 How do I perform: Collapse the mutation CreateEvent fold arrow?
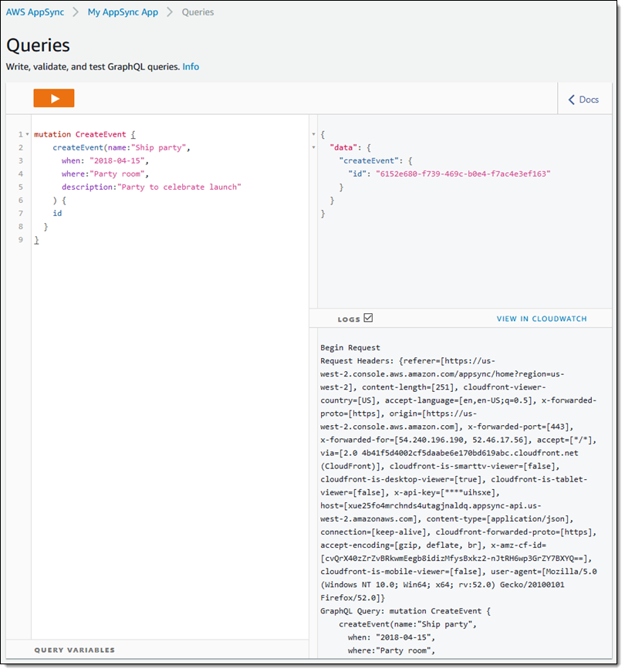28,135
